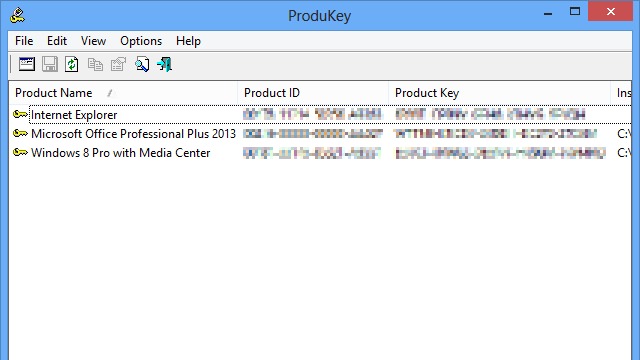Click the Internet Explorer product ID cell

pyautogui.click(x=312, y=114)
